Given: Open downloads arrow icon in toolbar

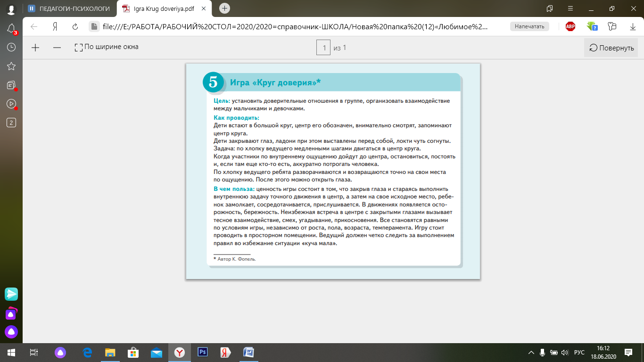Looking at the screenshot, I should pos(633,26).
